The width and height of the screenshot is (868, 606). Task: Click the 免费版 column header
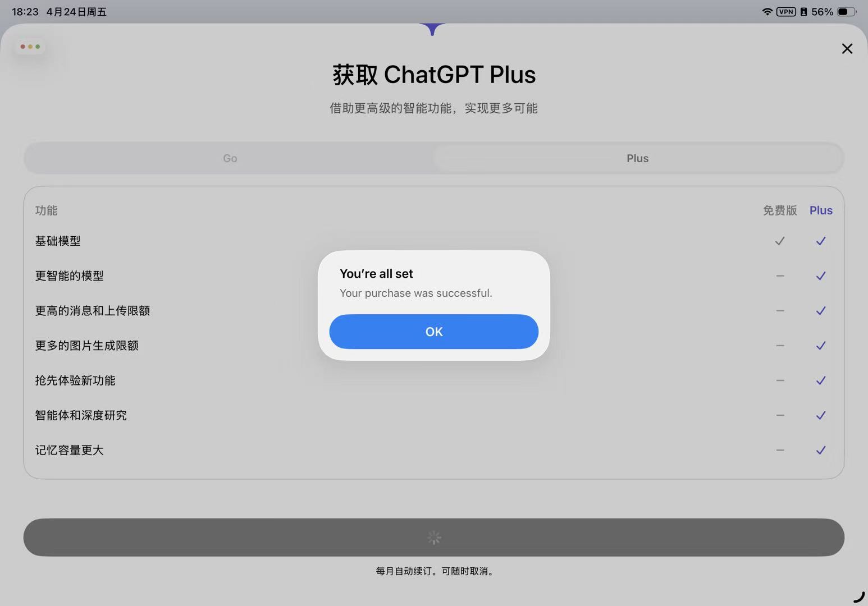(x=780, y=210)
